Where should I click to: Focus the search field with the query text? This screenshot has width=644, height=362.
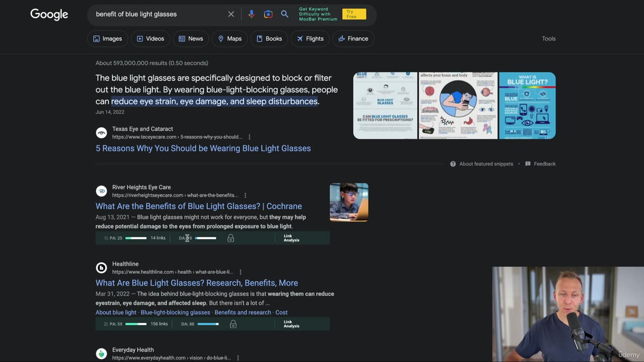158,14
